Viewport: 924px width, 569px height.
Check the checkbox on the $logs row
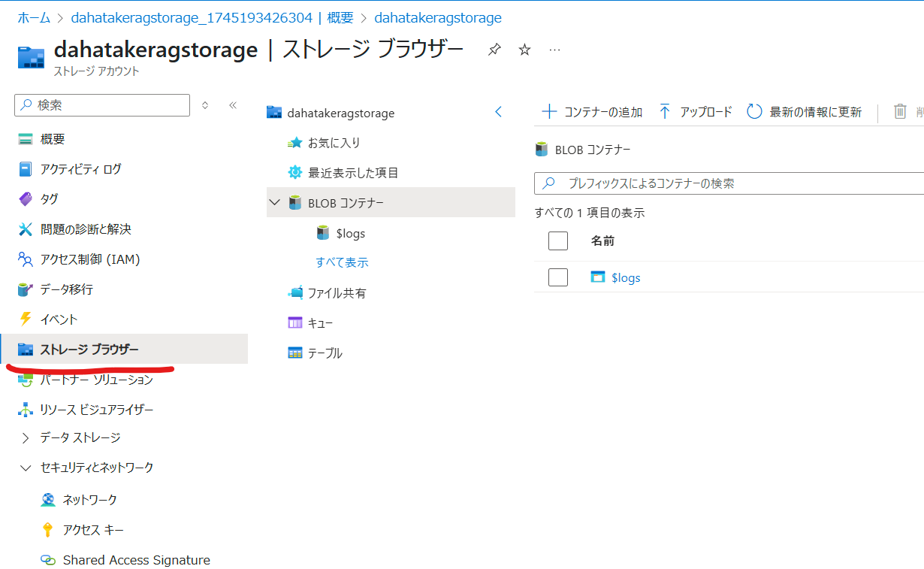[x=558, y=277]
